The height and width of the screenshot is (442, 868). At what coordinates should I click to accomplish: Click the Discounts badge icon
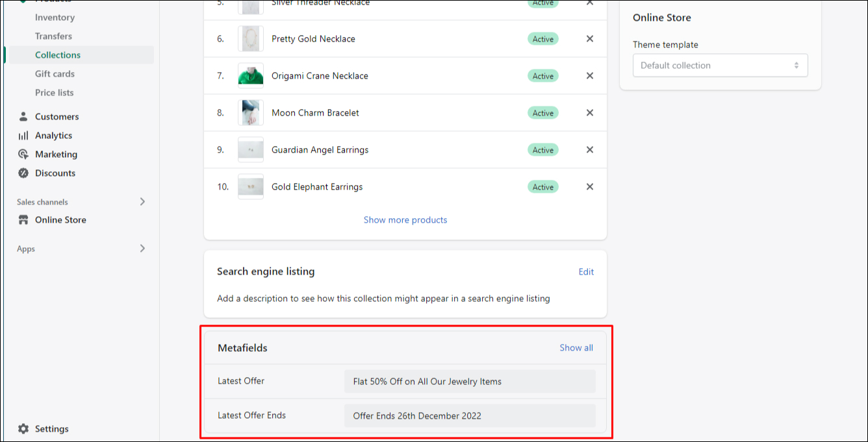[23, 173]
